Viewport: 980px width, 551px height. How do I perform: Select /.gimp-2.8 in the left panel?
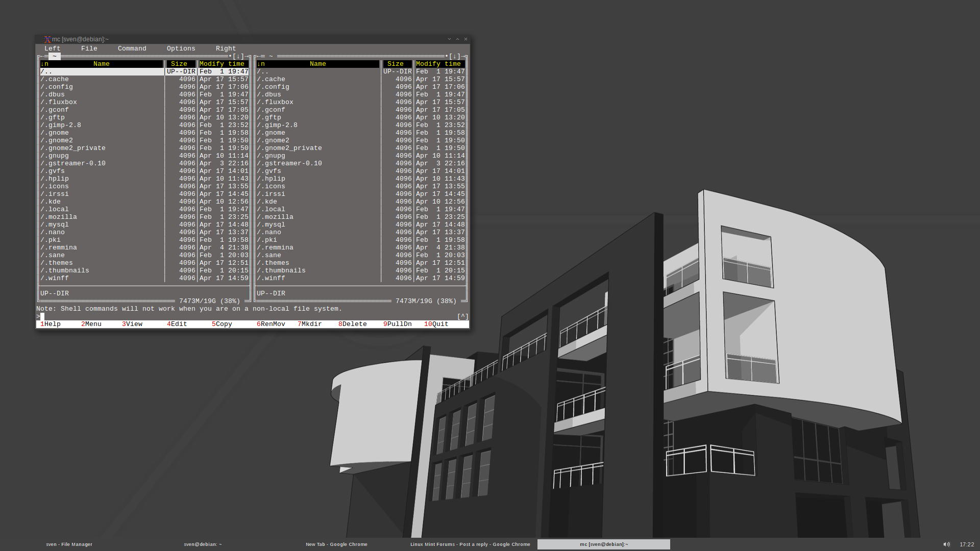pos(144,125)
